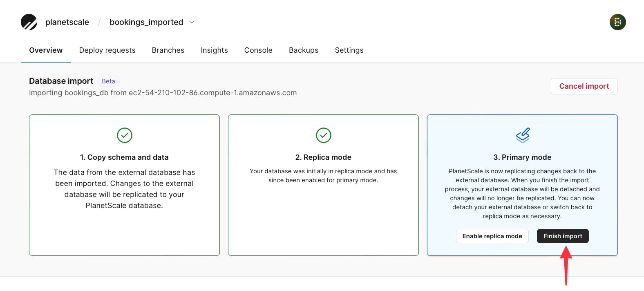Screen dimensions: 644x291
Task: Click the green checkmark on Copy schema step
Action: (124, 135)
